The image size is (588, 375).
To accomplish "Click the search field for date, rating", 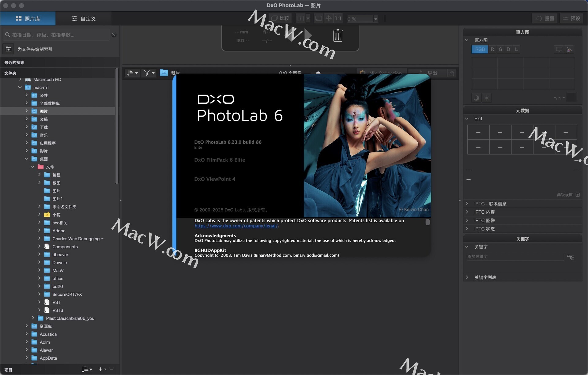I will point(57,35).
